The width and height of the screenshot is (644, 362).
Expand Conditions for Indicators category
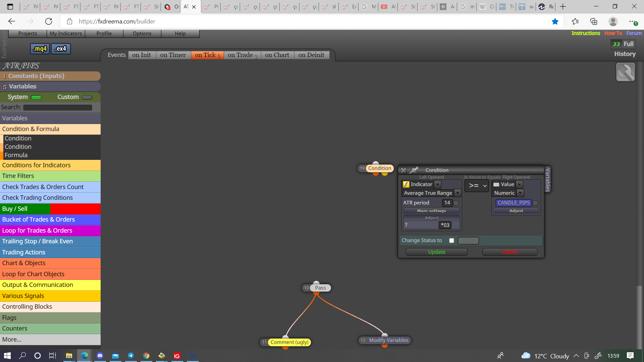[50, 165]
